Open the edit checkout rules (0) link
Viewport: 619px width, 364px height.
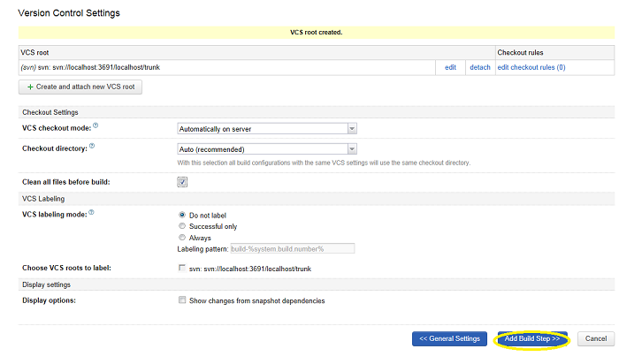(531, 67)
